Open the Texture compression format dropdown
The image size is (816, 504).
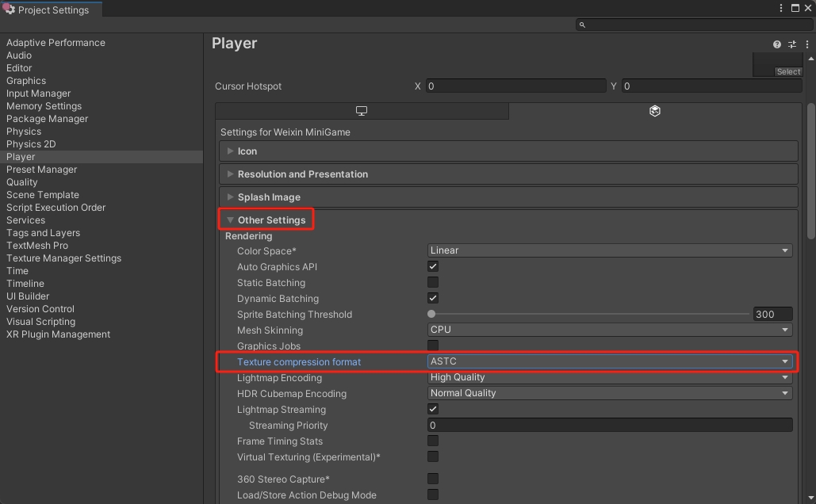pyautogui.click(x=610, y=361)
